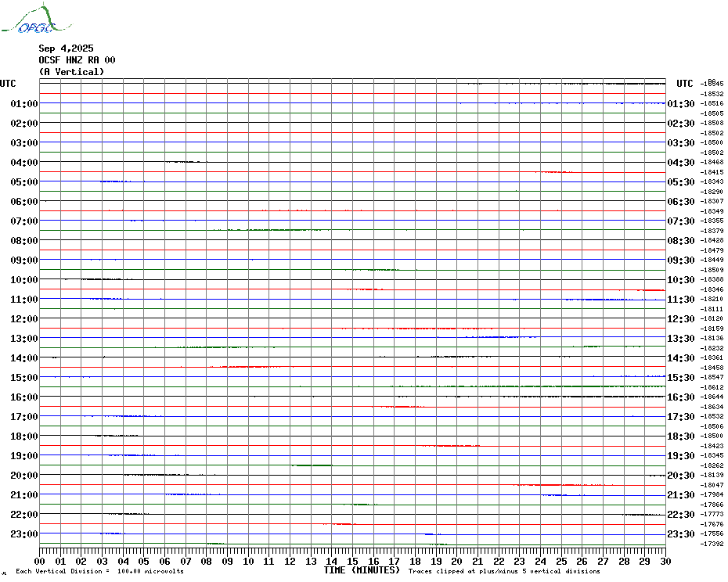Click the 21:30 half-hour label
728x582 pixels.
[681, 494]
